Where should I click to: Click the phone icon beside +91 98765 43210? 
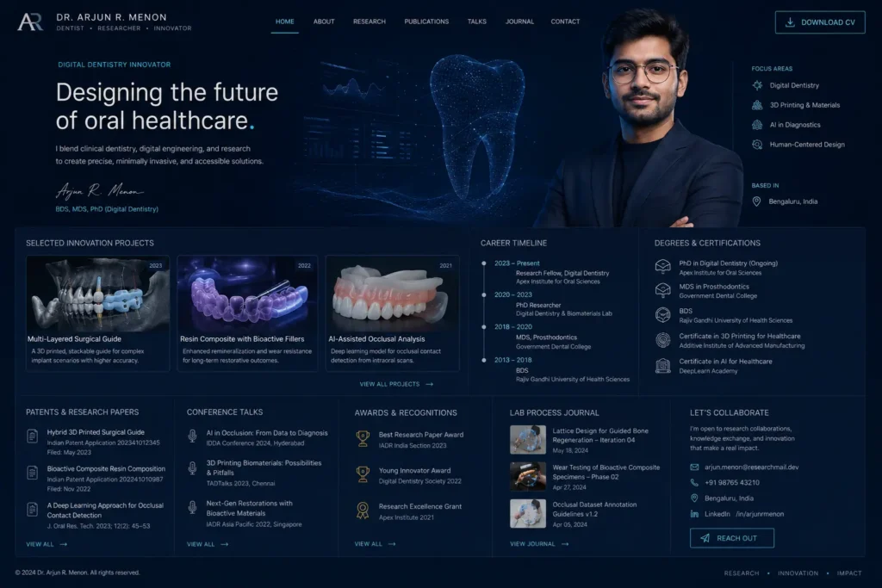695,482
